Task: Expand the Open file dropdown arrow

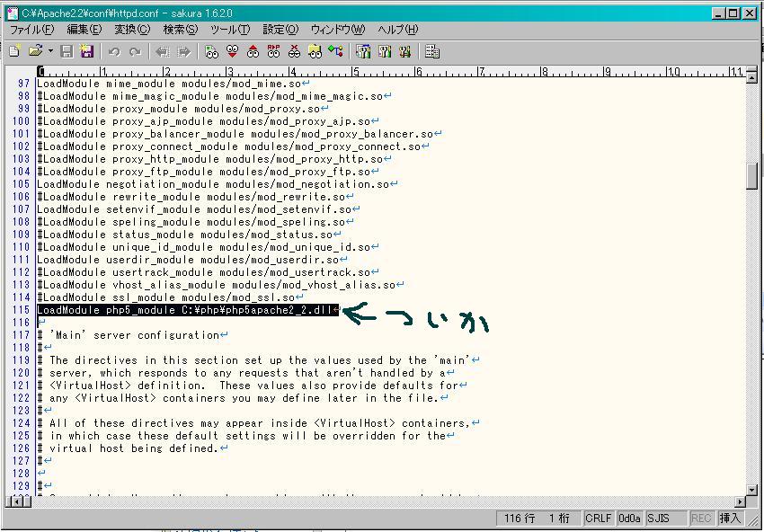Action: click(50, 51)
